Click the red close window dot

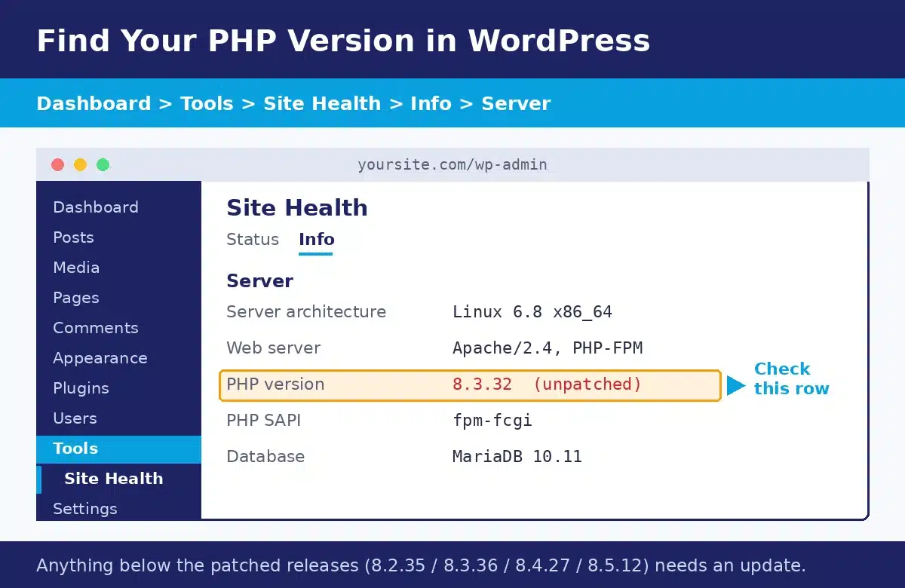coord(57,164)
